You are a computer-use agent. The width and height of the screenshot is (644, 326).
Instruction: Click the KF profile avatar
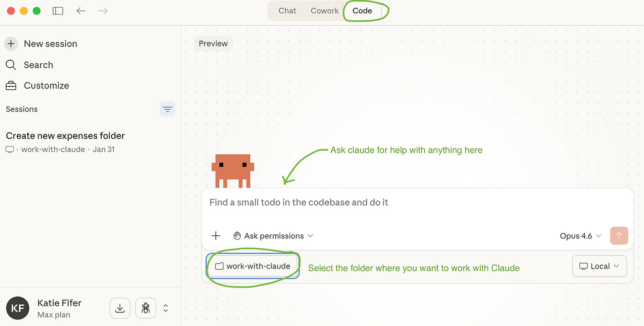click(x=18, y=308)
